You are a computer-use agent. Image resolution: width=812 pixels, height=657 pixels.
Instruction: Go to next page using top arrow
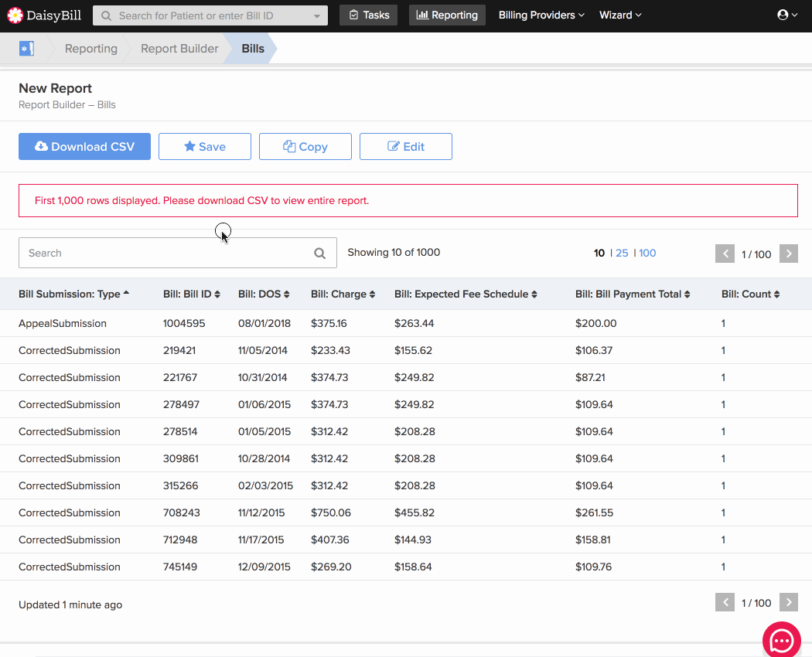[788, 254]
